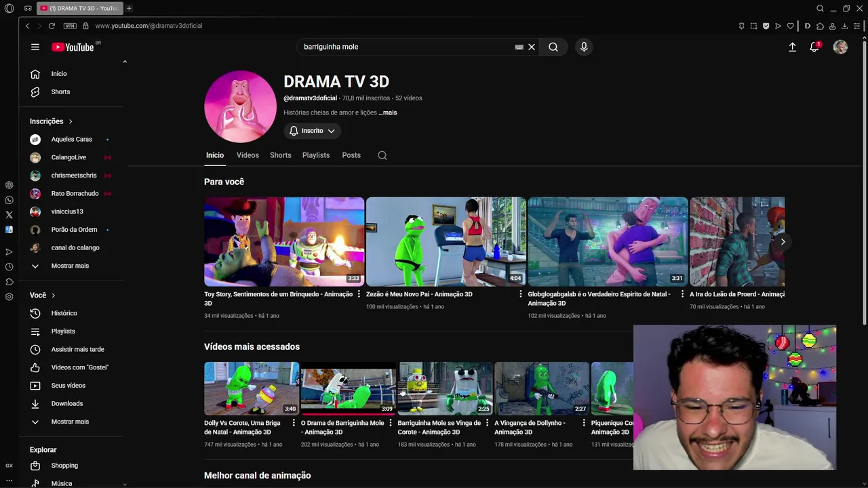Open the YouTube hamburger guide menu
The width and height of the screenshot is (868, 488).
point(35,47)
